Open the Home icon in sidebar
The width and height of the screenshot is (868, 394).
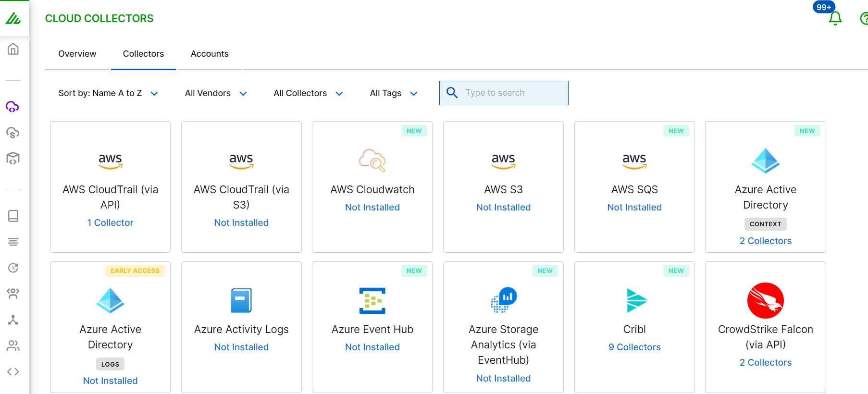click(x=13, y=49)
